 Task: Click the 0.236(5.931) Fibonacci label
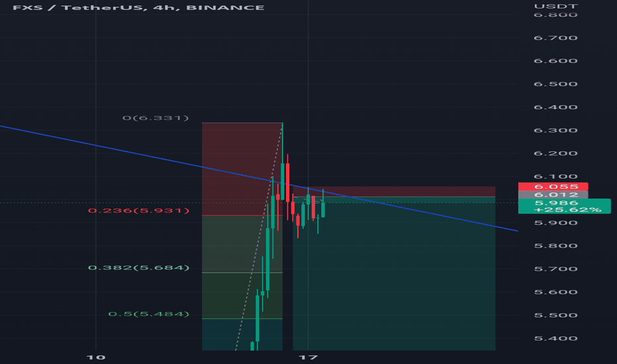138,210
